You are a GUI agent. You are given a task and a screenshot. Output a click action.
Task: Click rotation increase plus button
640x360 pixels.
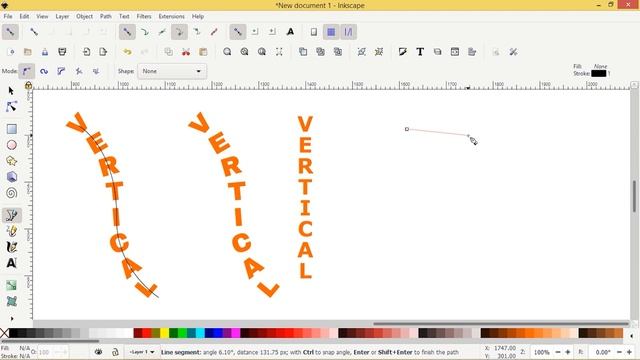click(629, 352)
